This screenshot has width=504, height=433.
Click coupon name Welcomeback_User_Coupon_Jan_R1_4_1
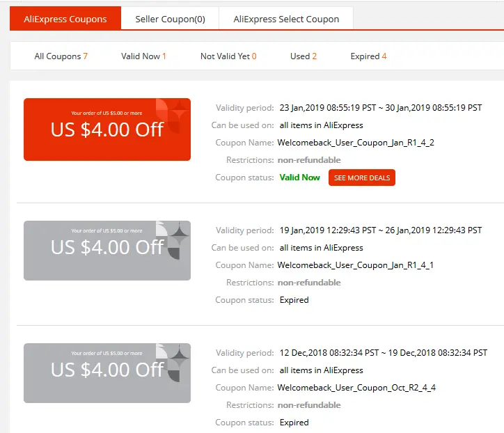(356, 265)
